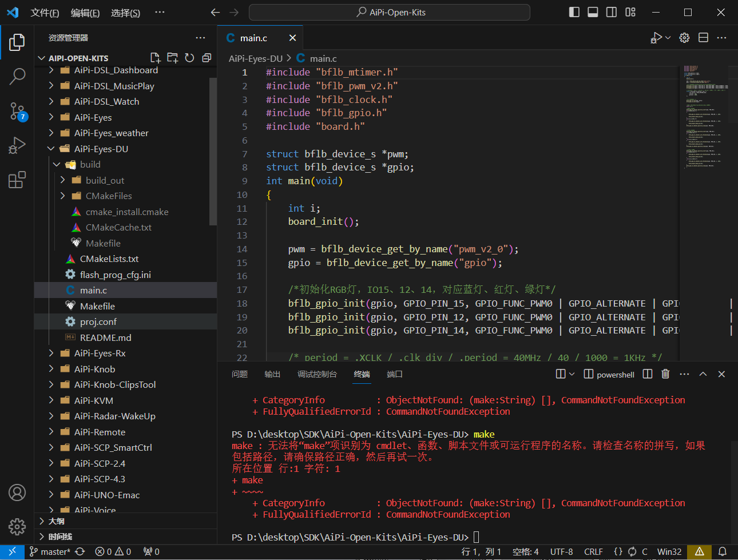This screenshot has height=560, width=738.
Task: Kill the terminal with trash icon
Action: tap(665, 374)
